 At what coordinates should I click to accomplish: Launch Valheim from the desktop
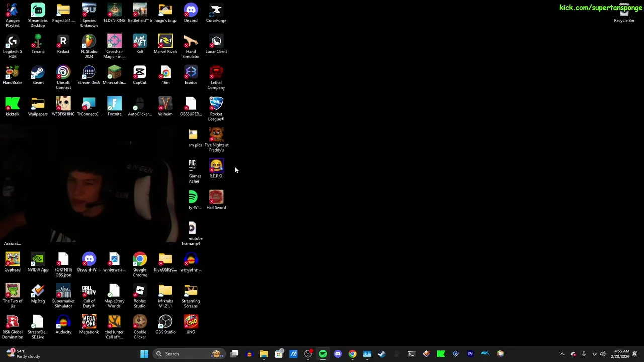tap(166, 107)
